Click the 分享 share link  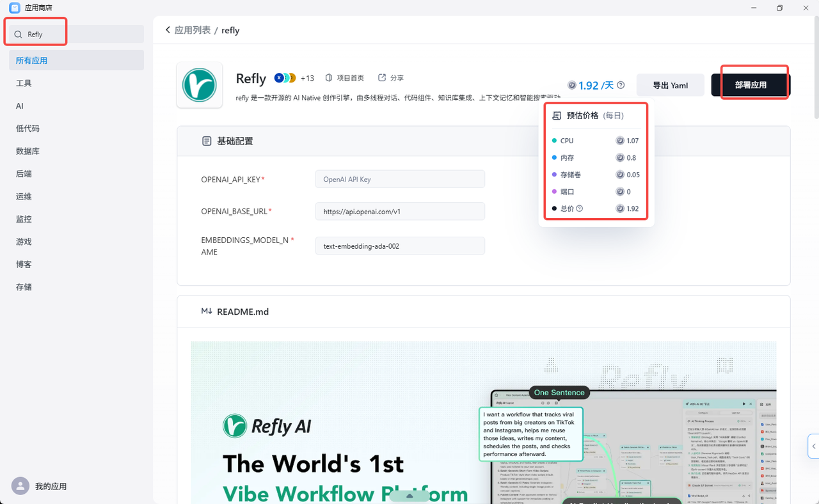(x=391, y=78)
